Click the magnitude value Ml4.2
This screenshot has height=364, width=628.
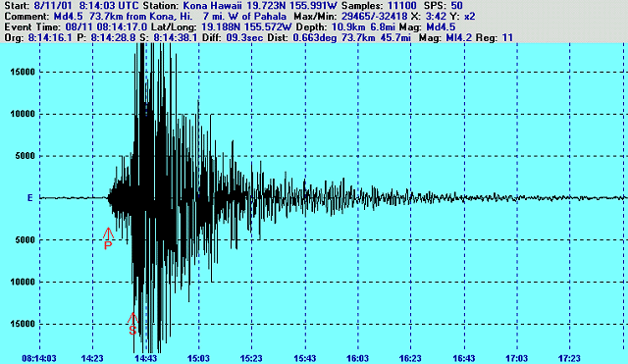(457, 38)
